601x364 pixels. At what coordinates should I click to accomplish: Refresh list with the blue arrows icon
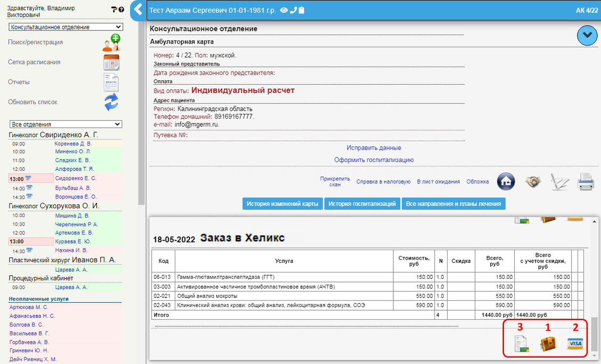(x=111, y=102)
